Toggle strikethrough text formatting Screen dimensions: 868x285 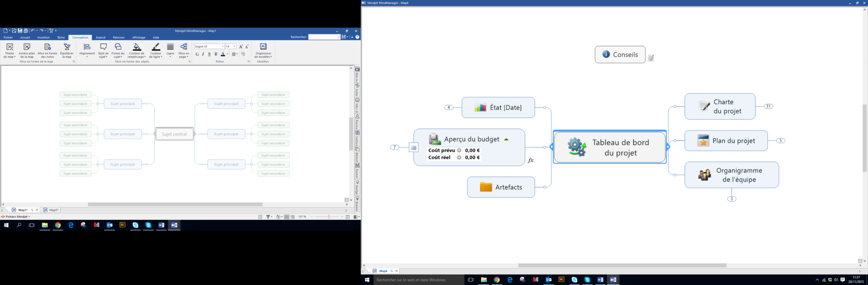tap(216, 54)
